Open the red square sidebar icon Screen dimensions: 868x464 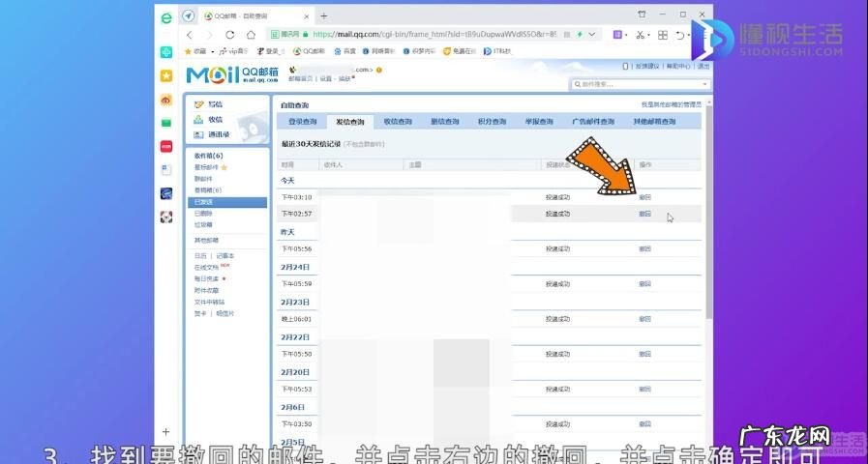coord(166,146)
